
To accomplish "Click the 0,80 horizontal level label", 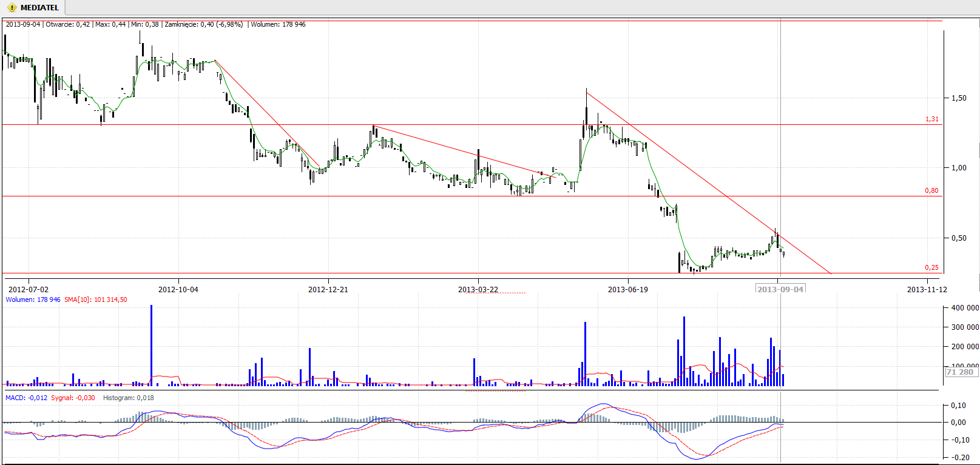I will pyautogui.click(x=931, y=190).
